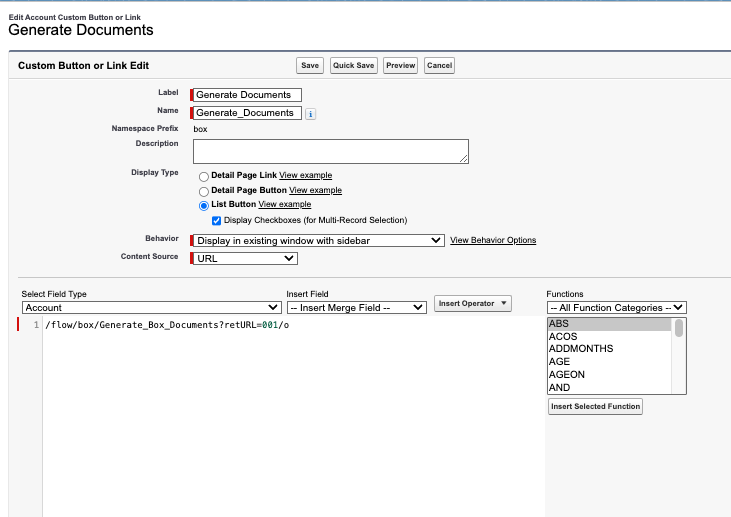Open the Content Source dropdown

[x=245, y=258]
